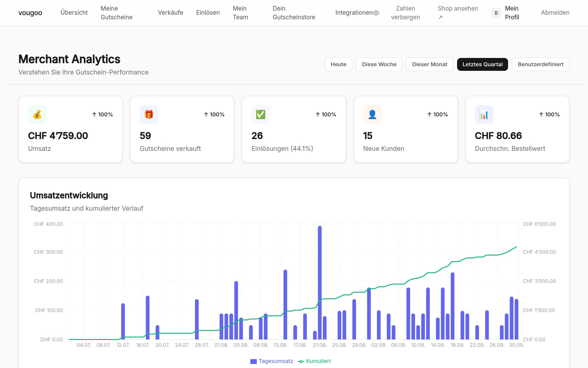This screenshot has height=368, width=588.
Task: Click the Umsatzentwicklung chart heading
Action: [x=69, y=195]
